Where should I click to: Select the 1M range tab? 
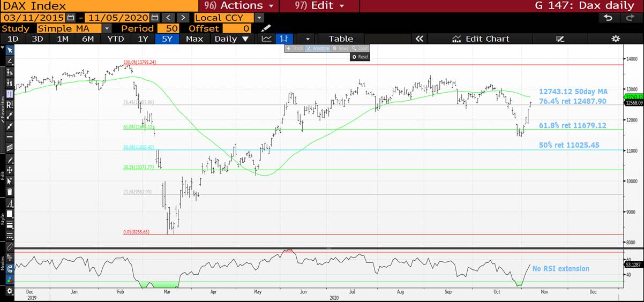pyautogui.click(x=63, y=39)
